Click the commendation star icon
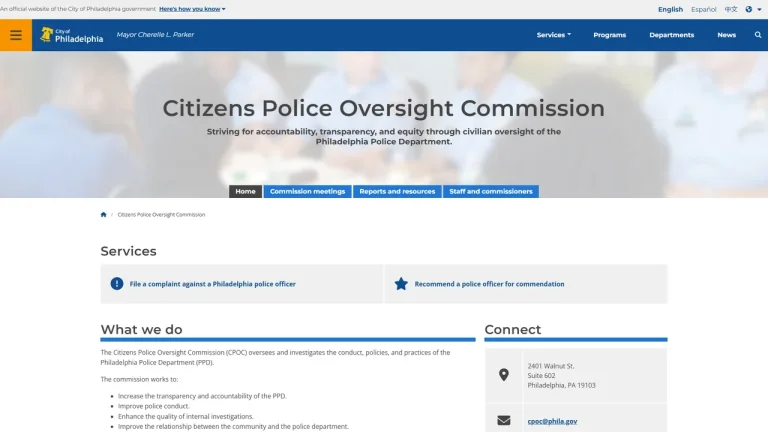Viewport: 768px width, 432px height. (x=401, y=284)
